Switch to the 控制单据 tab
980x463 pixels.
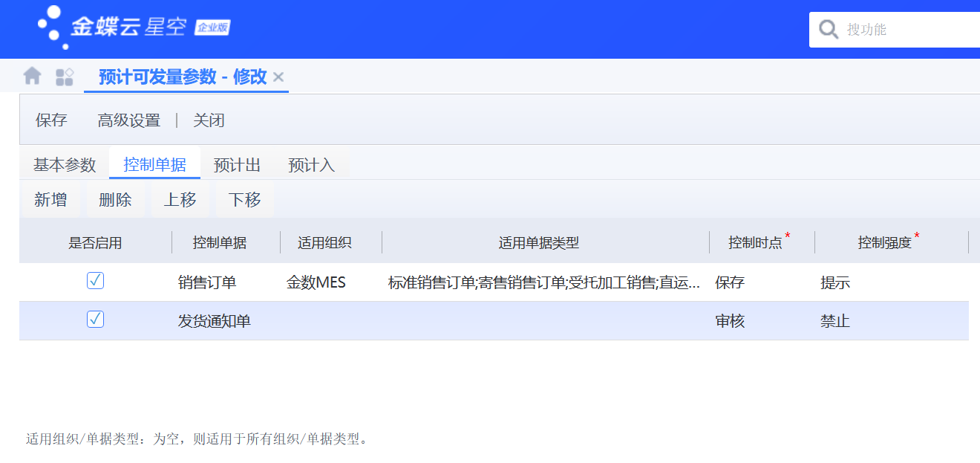click(x=154, y=165)
